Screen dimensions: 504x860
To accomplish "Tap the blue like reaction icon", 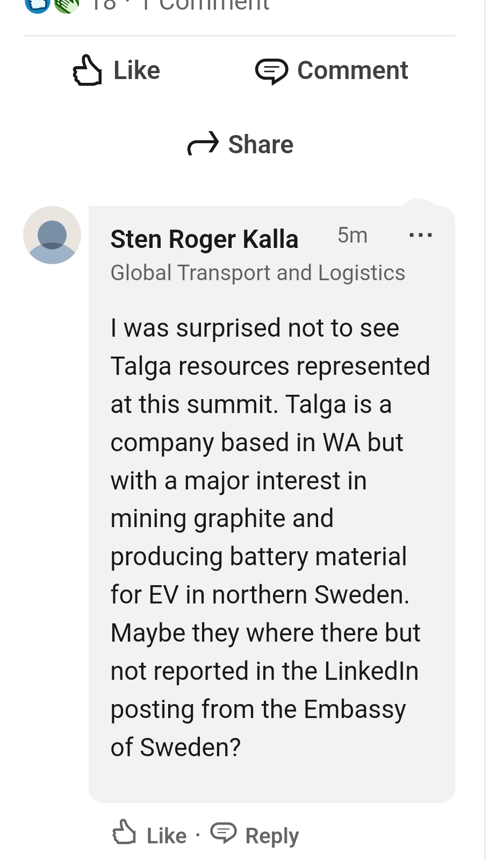I will [38, 4].
